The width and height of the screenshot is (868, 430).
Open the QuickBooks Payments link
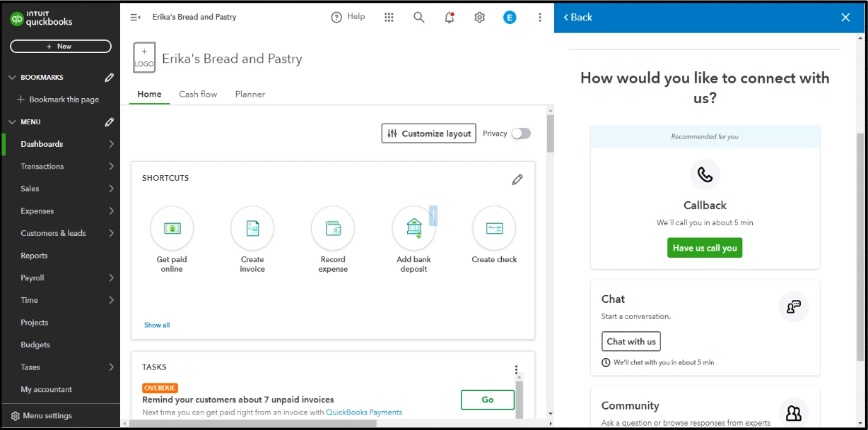pyautogui.click(x=364, y=412)
